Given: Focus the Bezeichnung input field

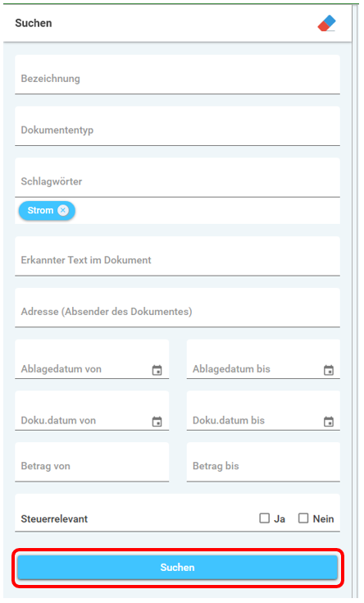Looking at the screenshot, I should point(177,75).
